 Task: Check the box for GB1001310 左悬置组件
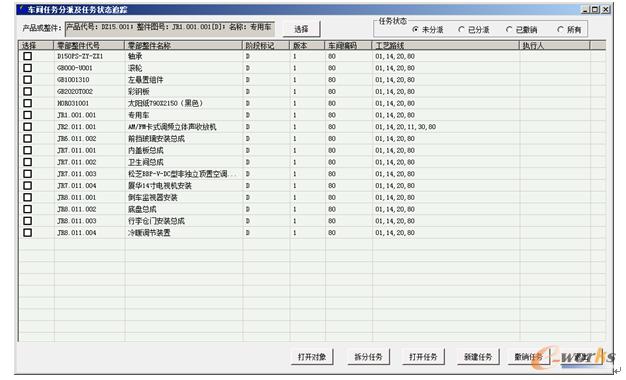coord(28,80)
